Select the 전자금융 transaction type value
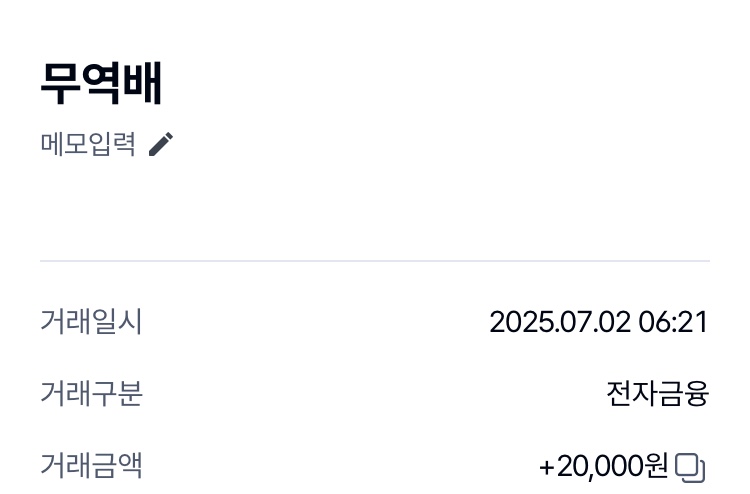 point(657,394)
